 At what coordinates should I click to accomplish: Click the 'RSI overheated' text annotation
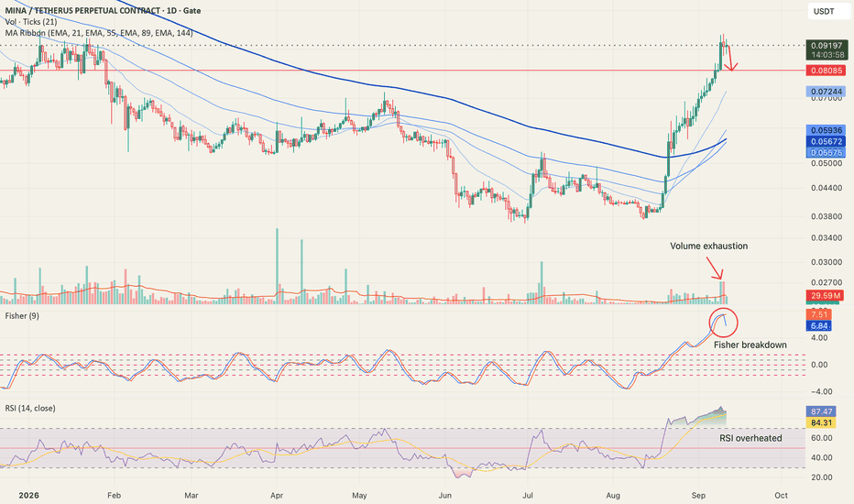[x=750, y=438]
